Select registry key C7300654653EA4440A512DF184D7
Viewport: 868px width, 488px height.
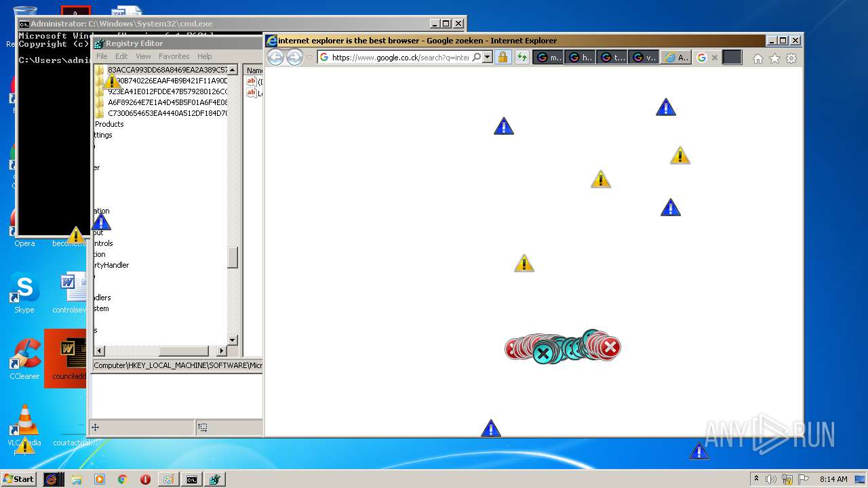(x=167, y=113)
